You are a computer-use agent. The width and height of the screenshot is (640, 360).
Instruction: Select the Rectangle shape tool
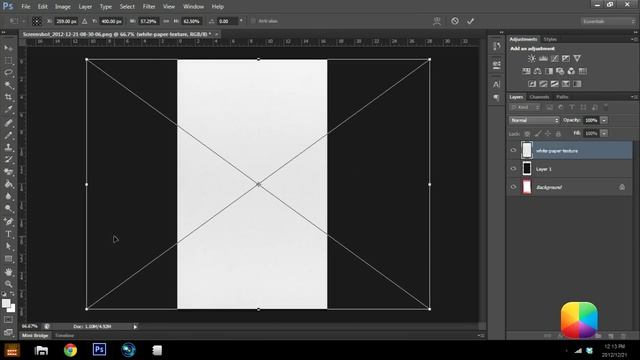[x=8, y=259]
